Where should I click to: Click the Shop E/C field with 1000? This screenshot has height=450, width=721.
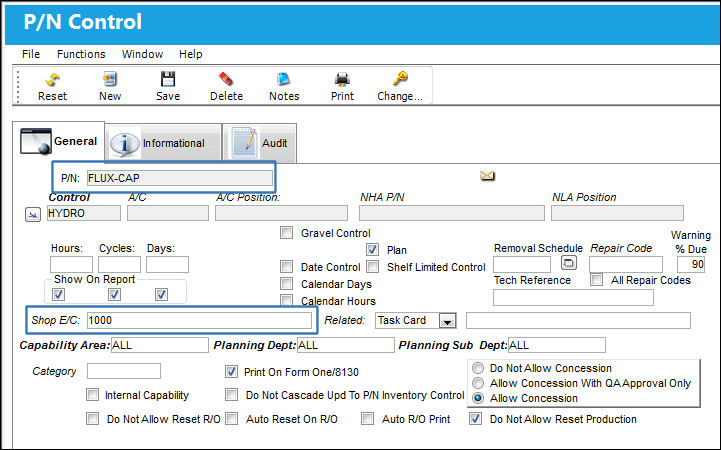[x=200, y=320]
